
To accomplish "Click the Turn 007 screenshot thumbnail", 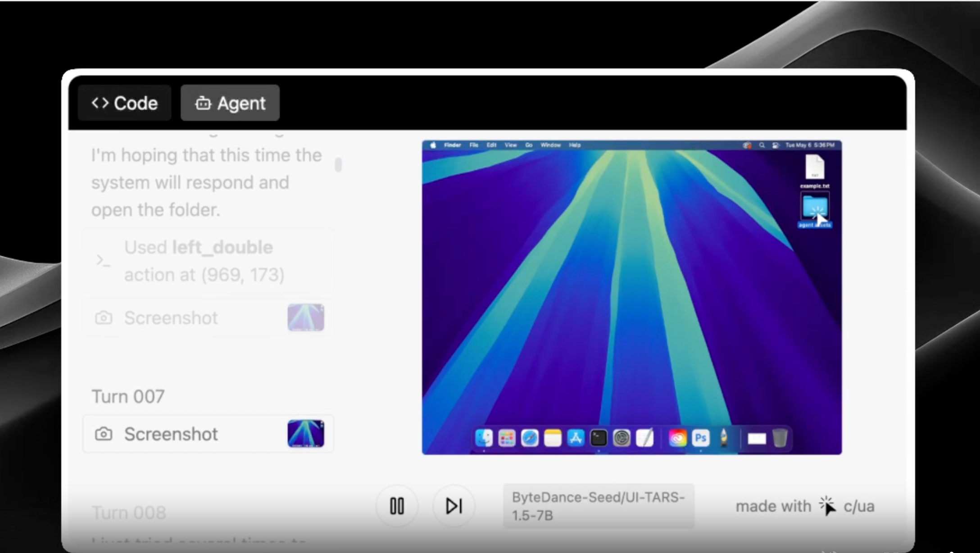I will click(x=306, y=434).
